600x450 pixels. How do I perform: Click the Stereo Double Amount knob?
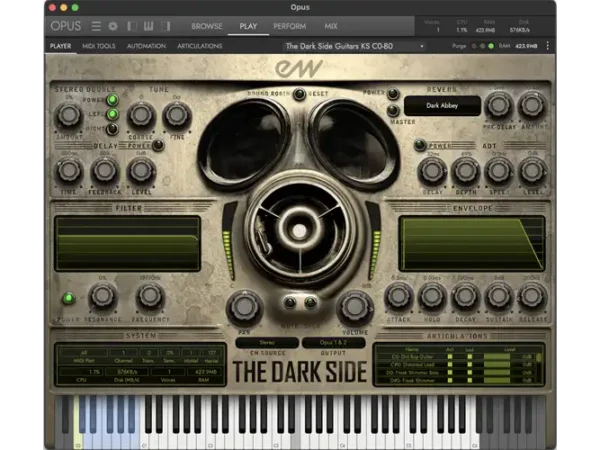69,115
